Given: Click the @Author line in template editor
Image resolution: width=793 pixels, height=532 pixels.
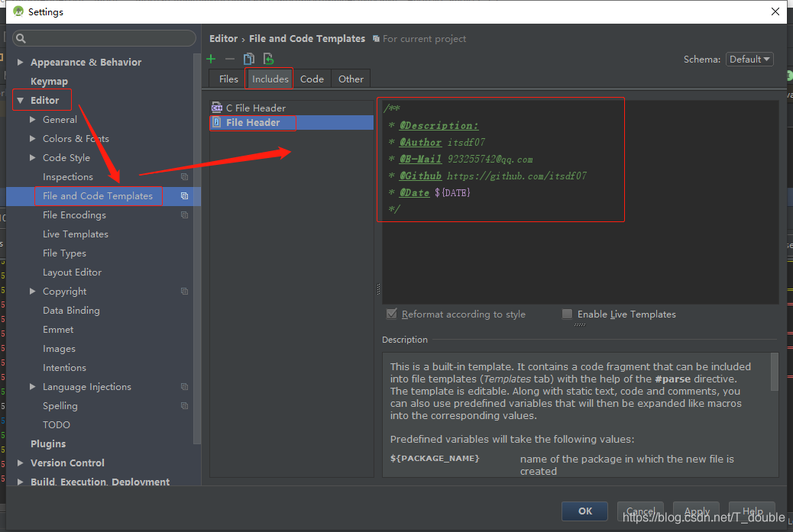Looking at the screenshot, I should tap(436, 143).
